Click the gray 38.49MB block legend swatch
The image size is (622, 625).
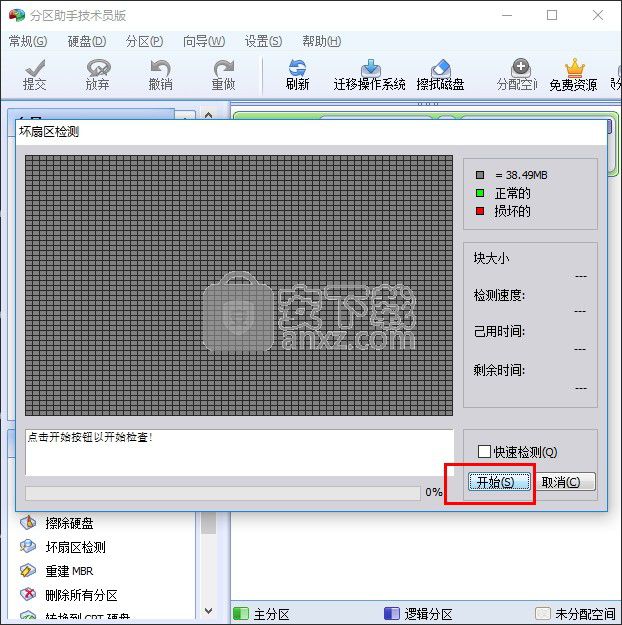(480, 175)
